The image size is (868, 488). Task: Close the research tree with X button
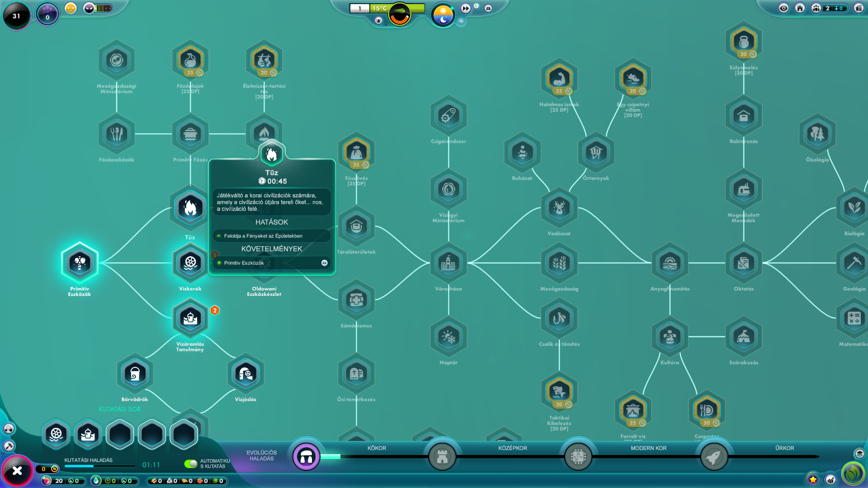click(x=17, y=471)
